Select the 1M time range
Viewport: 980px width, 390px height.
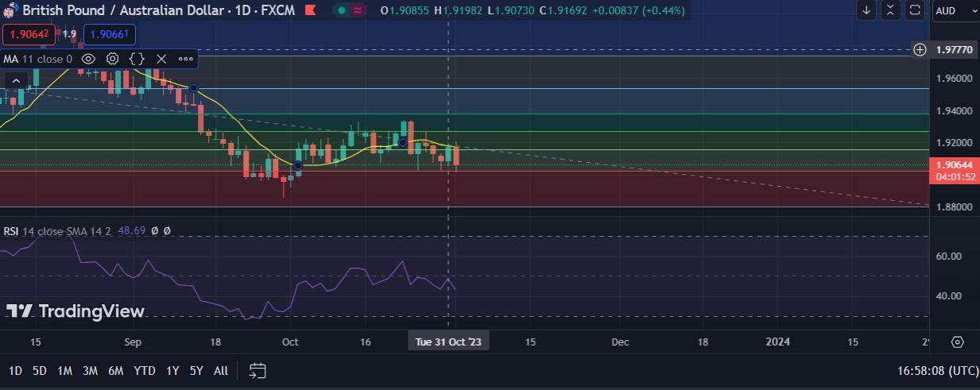point(64,371)
